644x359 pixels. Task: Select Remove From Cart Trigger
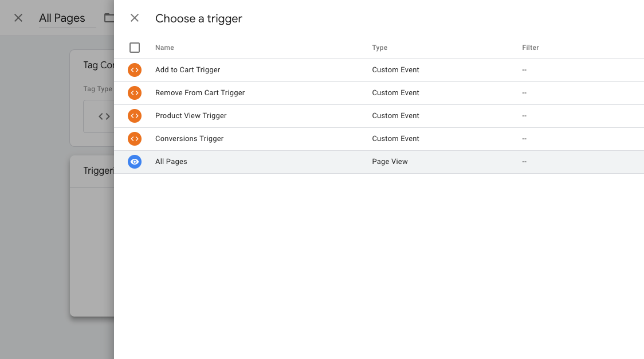pos(379,93)
